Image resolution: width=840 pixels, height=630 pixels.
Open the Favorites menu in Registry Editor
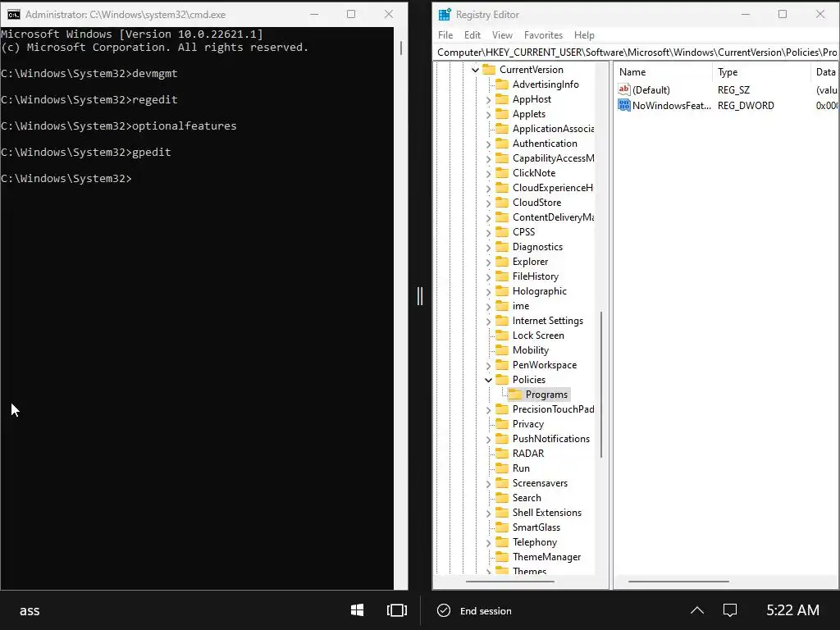point(543,34)
